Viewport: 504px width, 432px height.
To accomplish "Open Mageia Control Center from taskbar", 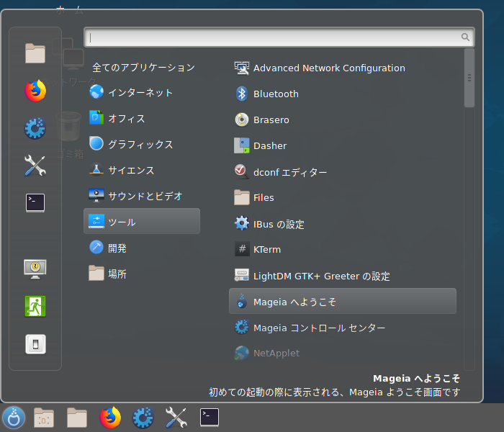I will pyautogui.click(x=143, y=418).
